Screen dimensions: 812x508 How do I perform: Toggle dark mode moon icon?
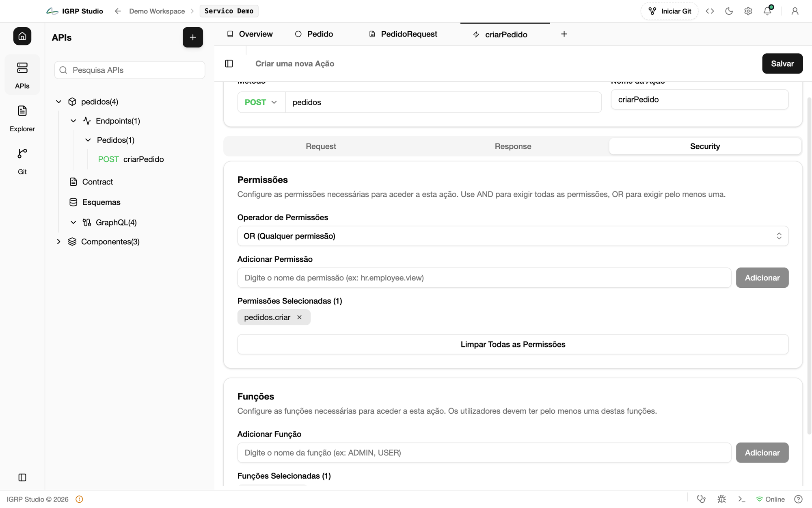[x=729, y=11]
